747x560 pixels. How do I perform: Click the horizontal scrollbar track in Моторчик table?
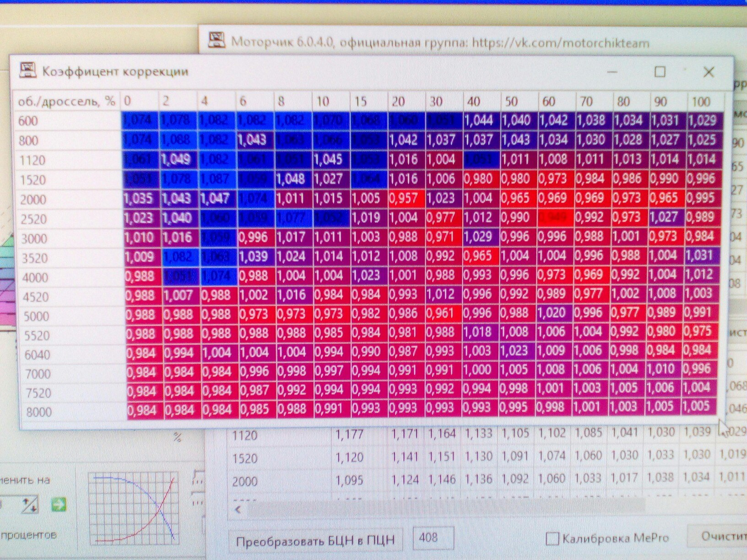446,507
